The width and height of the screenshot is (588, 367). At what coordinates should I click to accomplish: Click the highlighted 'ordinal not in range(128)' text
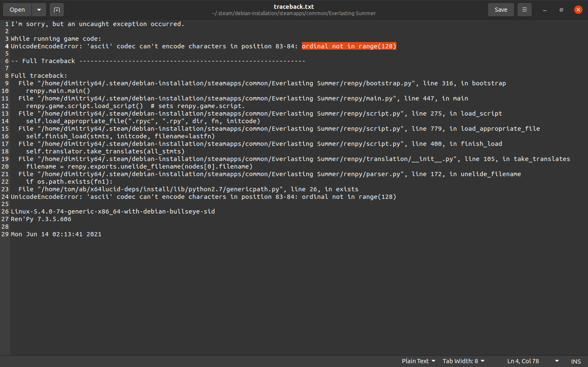pos(349,46)
